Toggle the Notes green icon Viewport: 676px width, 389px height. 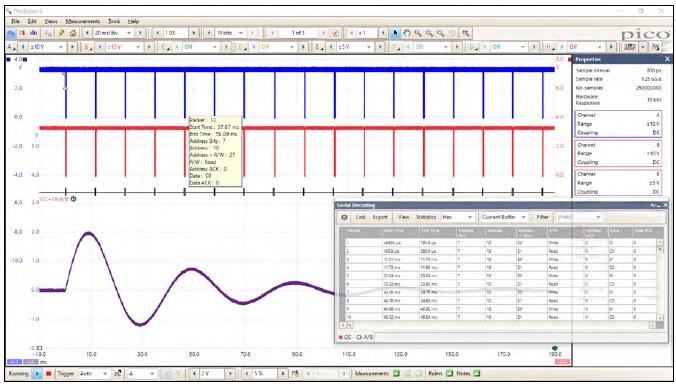[x=476, y=373]
